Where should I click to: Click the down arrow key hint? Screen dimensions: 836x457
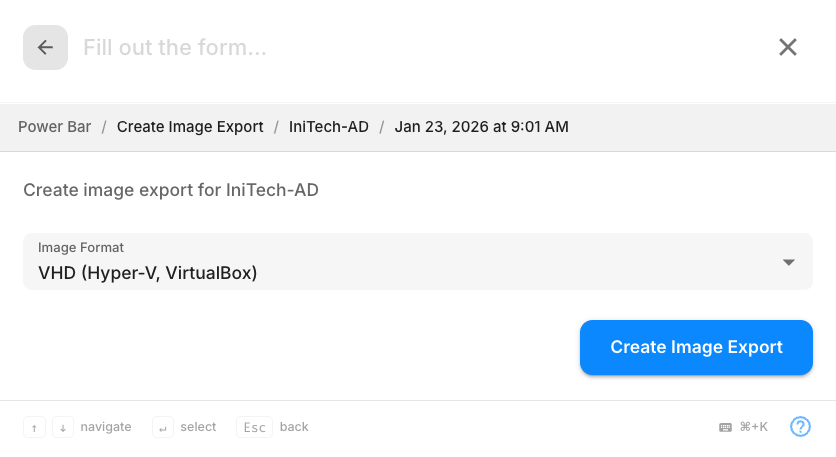click(63, 427)
